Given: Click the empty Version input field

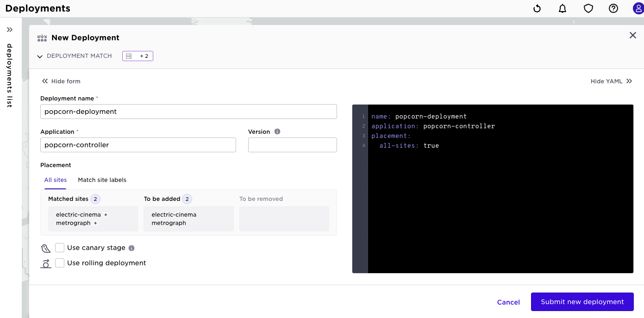Looking at the screenshot, I should click(x=292, y=144).
